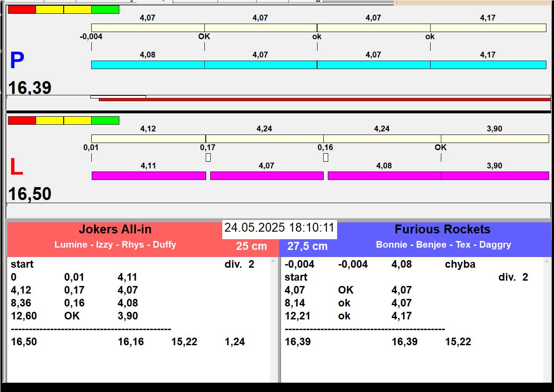554x392 pixels.
Task: Click the 25 cm jump height label
Action: tap(252, 246)
